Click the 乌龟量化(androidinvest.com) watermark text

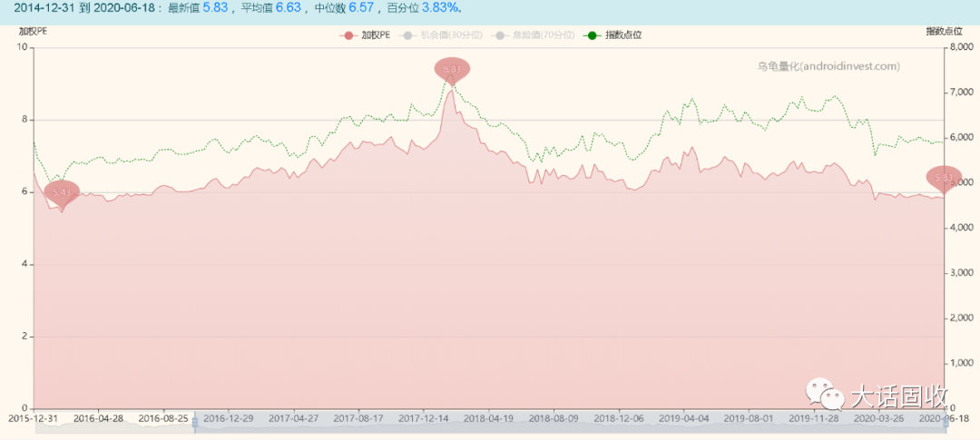[828, 65]
